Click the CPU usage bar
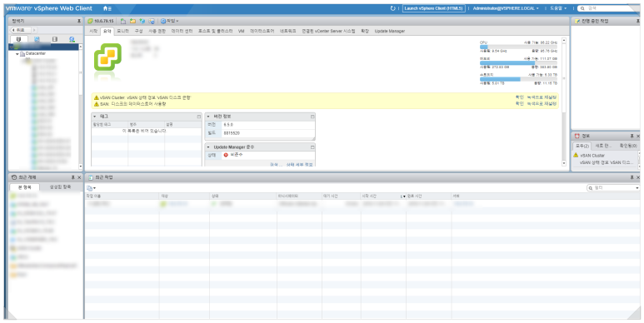Image resolution: width=644 pixels, height=323 pixels. point(518,47)
